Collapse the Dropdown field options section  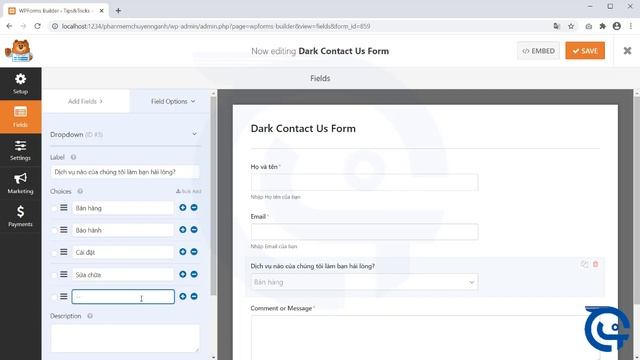(x=194, y=134)
